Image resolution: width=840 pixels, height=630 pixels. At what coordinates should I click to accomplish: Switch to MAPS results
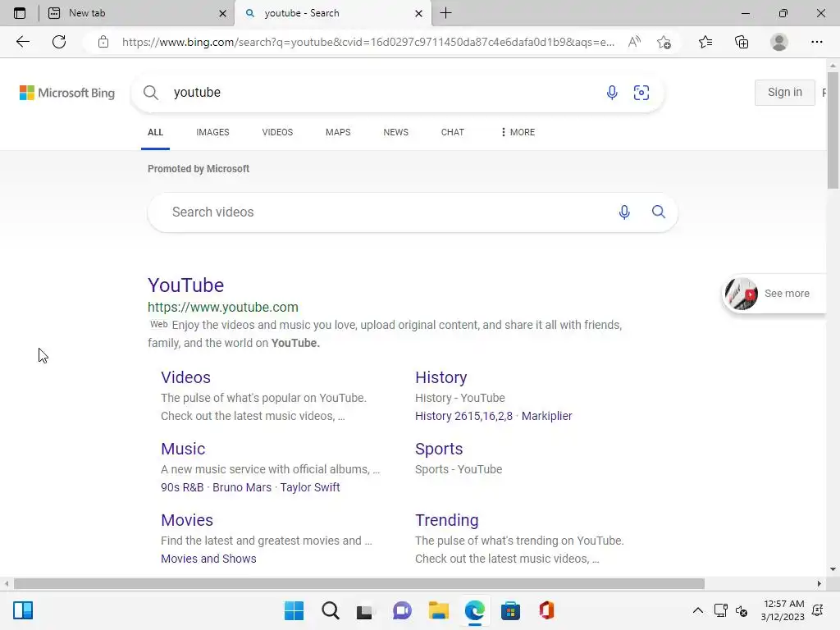[x=338, y=132]
